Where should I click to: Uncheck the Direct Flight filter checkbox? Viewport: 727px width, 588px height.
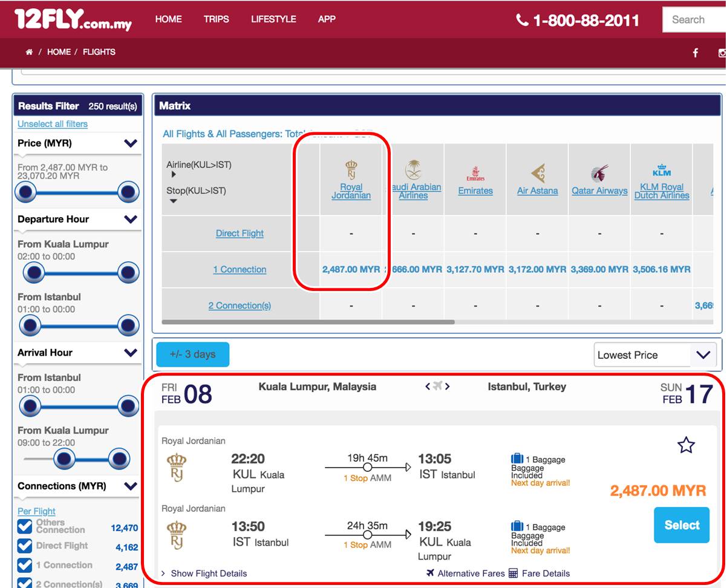(25, 546)
